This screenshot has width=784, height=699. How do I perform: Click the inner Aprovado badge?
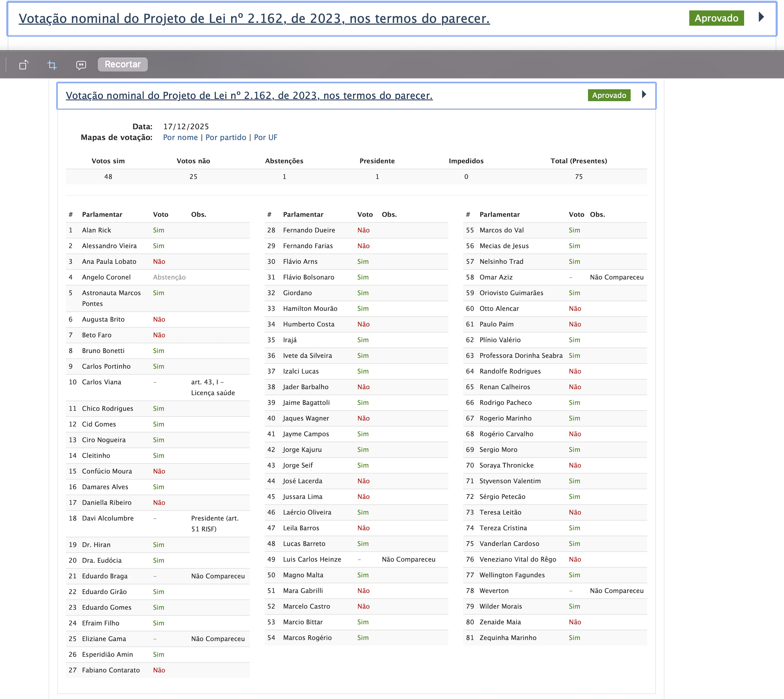(609, 95)
